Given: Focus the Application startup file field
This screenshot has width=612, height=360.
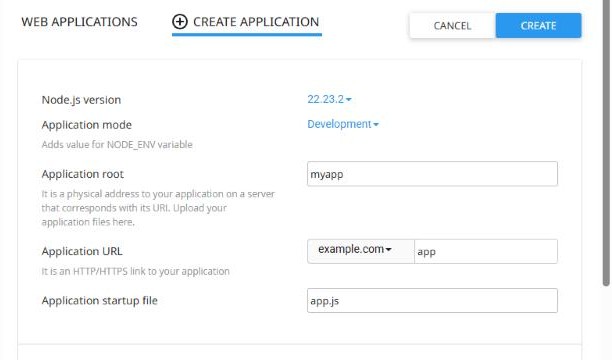Looking at the screenshot, I should pyautogui.click(x=432, y=301).
